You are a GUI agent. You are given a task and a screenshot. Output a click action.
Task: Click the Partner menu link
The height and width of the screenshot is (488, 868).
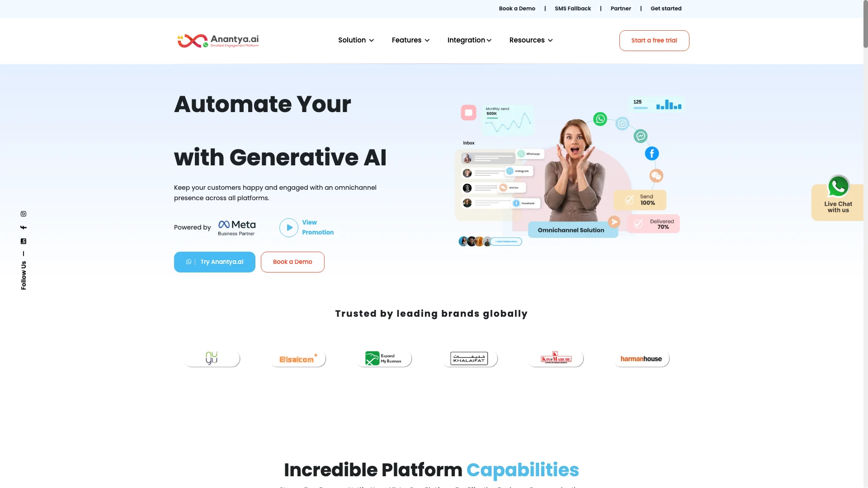coord(621,8)
